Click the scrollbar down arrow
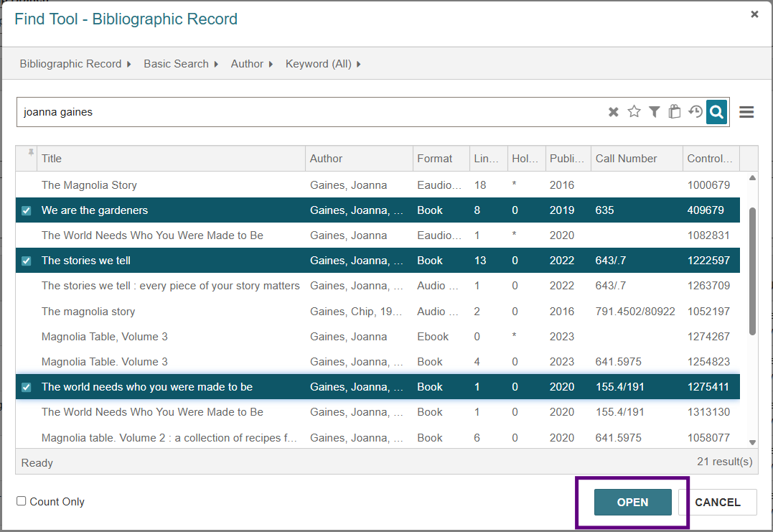This screenshot has height=532, width=773. (x=752, y=442)
